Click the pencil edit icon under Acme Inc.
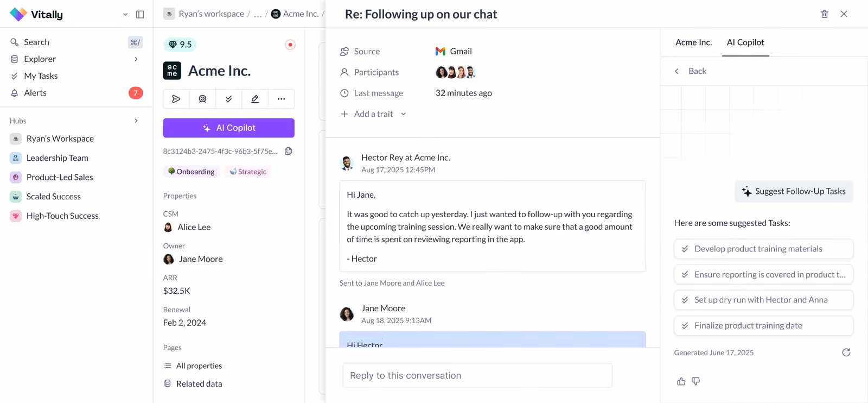Image resolution: width=868 pixels, height=403 pixels. click(255, 99)
